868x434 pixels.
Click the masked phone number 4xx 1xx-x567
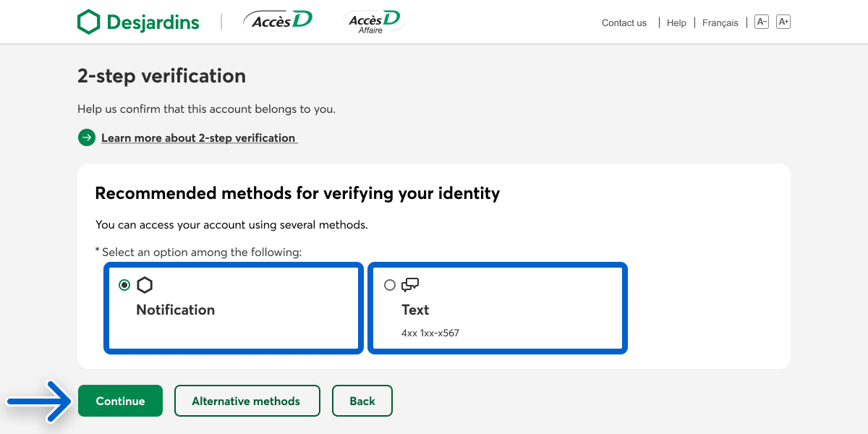(430, 333)
